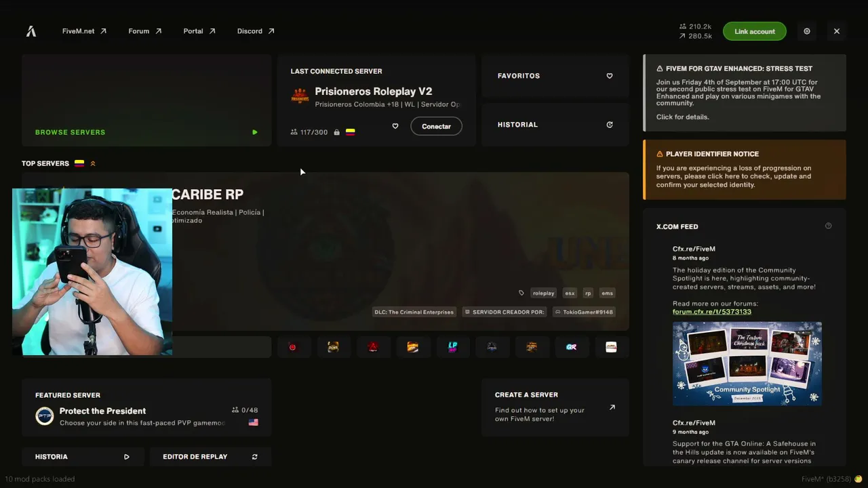Click the TokioGamer#9148 creator label
This screenshot has width=868, height=488.
[584, 312]
